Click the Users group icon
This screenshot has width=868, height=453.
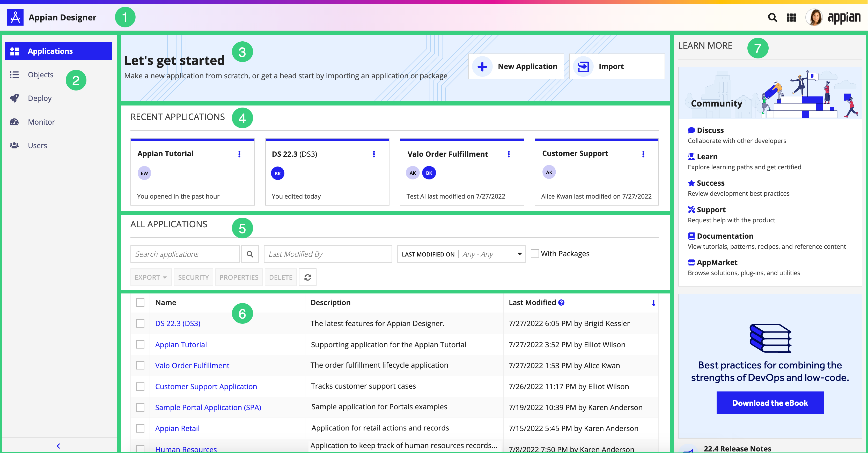pyautogui.click(x=14, y=145)
